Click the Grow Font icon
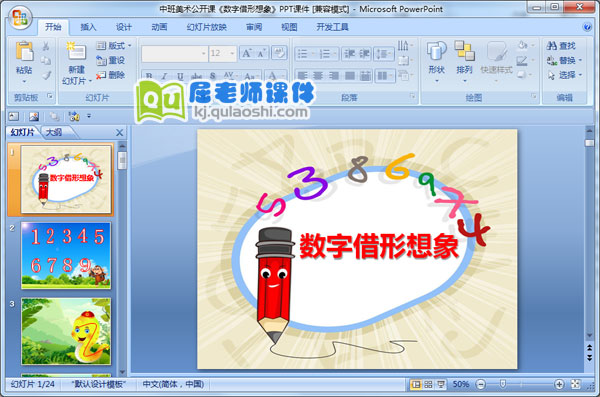 (246, 53)
